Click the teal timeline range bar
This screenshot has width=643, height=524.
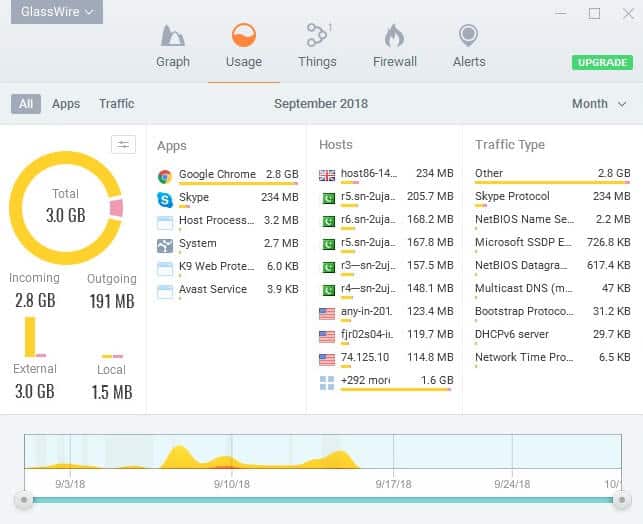pos(323,500)
